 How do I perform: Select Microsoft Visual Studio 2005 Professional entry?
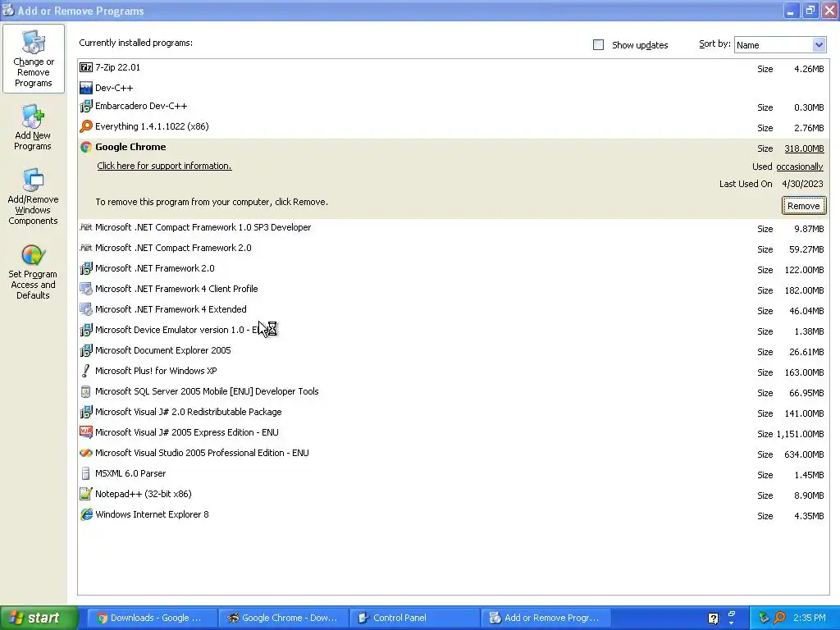pos(453,453)
